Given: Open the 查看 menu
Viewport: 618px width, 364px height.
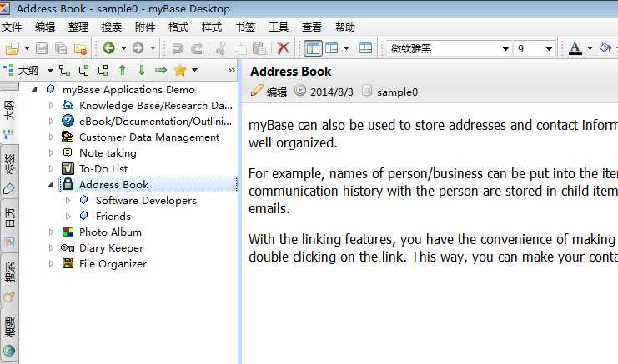Looking at the screenshot, I should (x=312, y=27).
